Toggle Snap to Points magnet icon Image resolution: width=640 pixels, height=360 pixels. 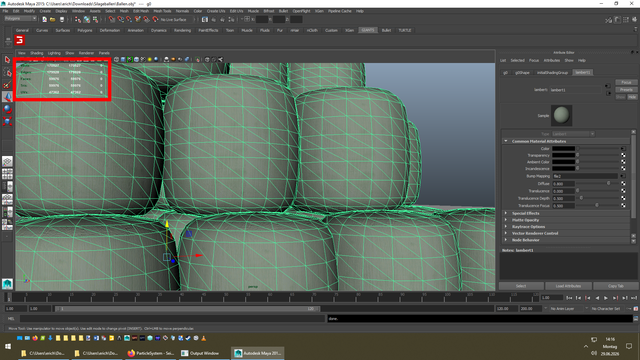[x=129, y=19]
